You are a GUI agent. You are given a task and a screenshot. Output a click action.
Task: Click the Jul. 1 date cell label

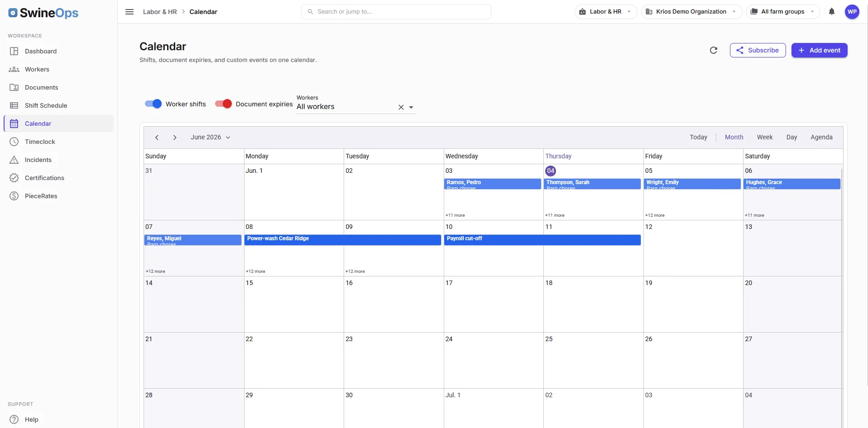[453, 395]
